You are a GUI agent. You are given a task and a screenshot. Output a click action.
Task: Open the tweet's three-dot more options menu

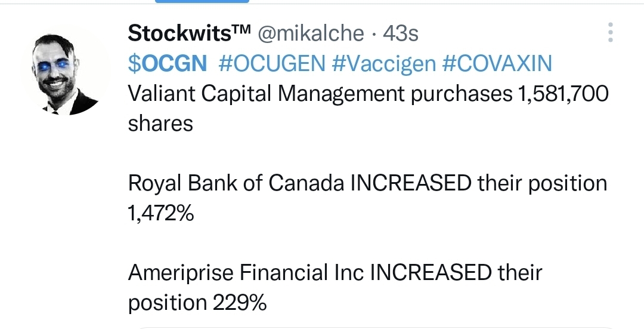[x=610, y=33]
